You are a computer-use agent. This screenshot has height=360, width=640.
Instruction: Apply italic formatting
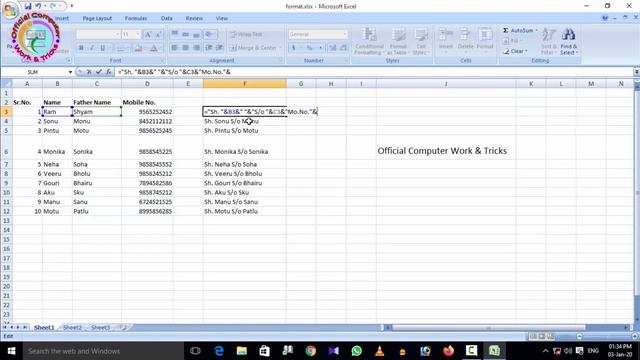92,48
